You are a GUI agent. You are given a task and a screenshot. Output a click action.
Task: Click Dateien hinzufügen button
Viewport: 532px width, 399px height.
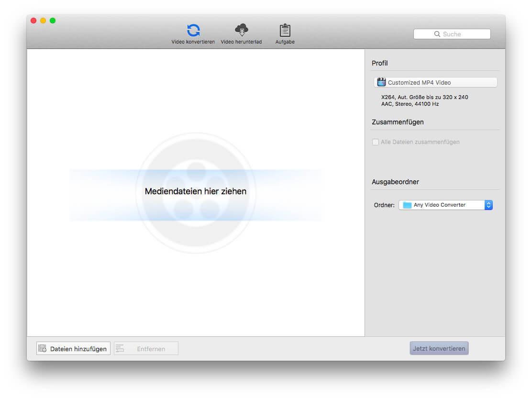(73, 348)
